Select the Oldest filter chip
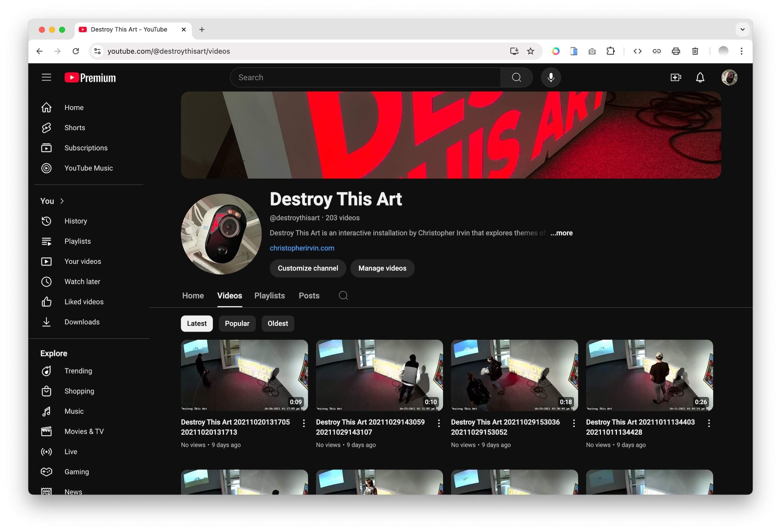The image size is (781, 532). pyautogui.click(x=278, y=323)
